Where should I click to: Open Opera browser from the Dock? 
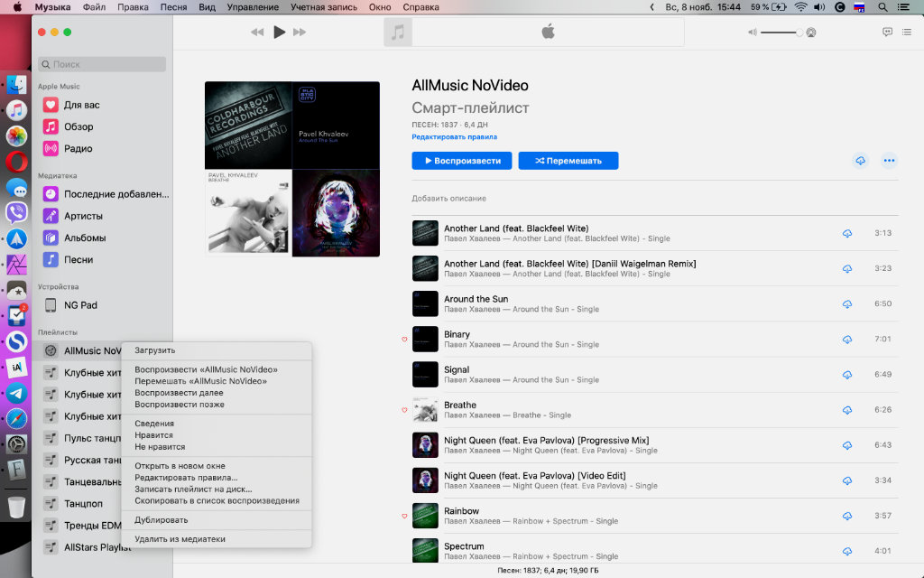[16, 162]
